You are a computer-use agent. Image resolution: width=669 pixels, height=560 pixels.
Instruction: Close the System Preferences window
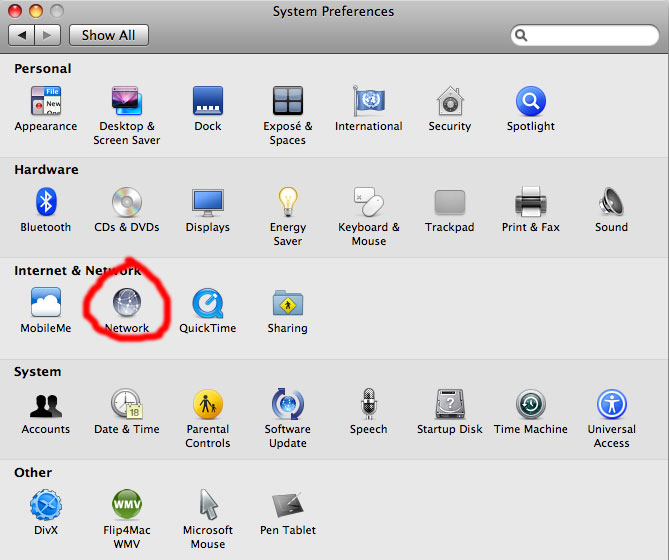click(x=15, y=11)
